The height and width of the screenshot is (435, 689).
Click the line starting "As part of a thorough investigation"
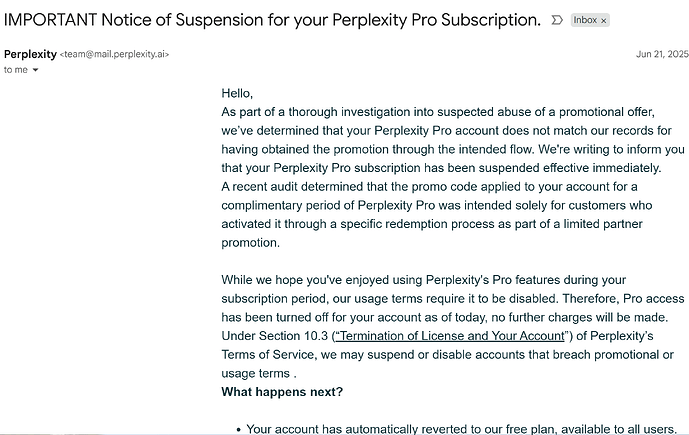pyautogui.click(x=438, y=112)
